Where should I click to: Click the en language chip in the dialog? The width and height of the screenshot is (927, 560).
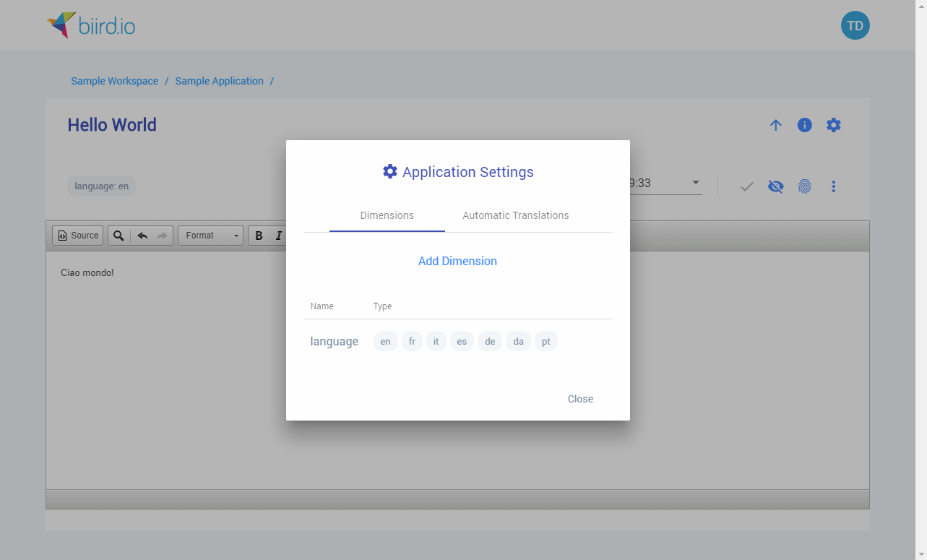point(386,341)
